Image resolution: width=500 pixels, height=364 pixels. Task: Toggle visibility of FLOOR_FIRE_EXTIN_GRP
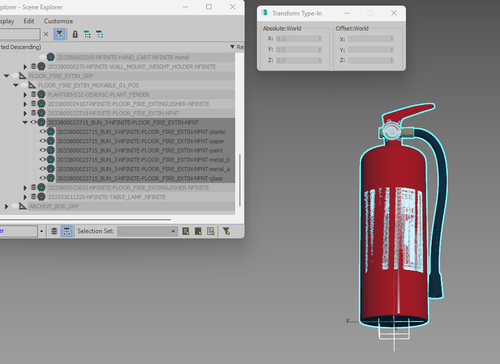(x=14, y=76)
